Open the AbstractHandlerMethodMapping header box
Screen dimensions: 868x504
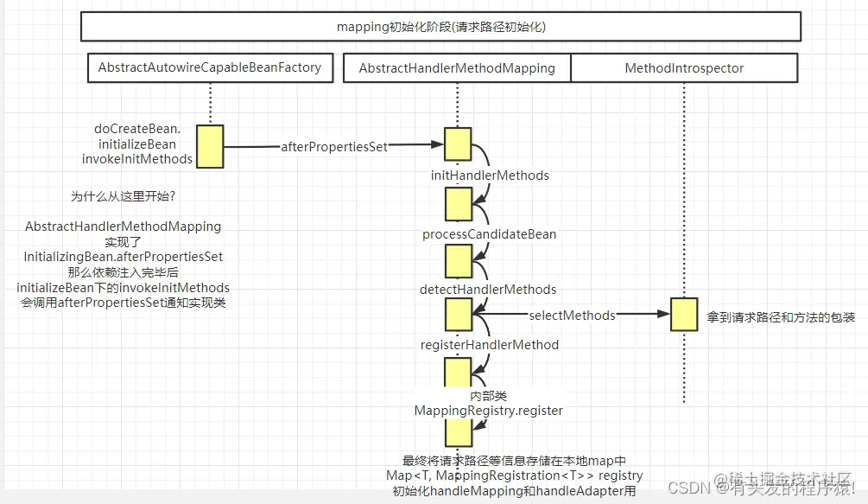[x=456, y=67]
